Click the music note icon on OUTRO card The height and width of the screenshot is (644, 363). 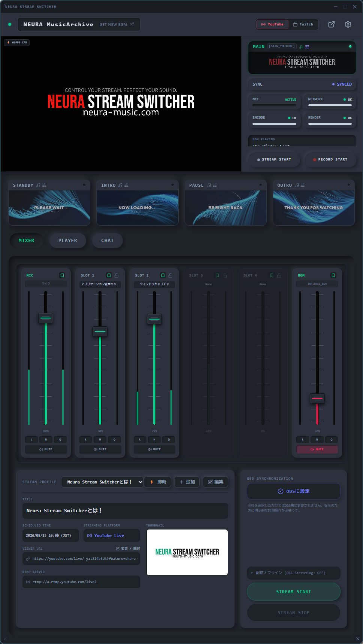[297, 185]
